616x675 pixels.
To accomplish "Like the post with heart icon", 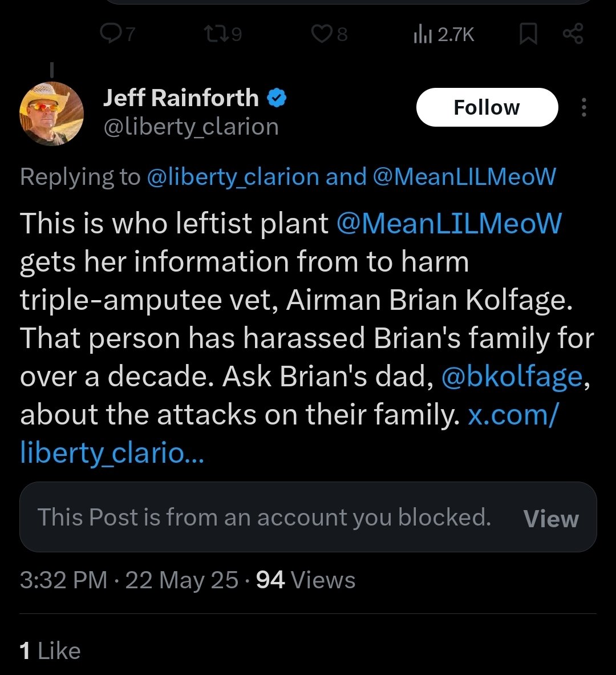I will click(321, 35).
